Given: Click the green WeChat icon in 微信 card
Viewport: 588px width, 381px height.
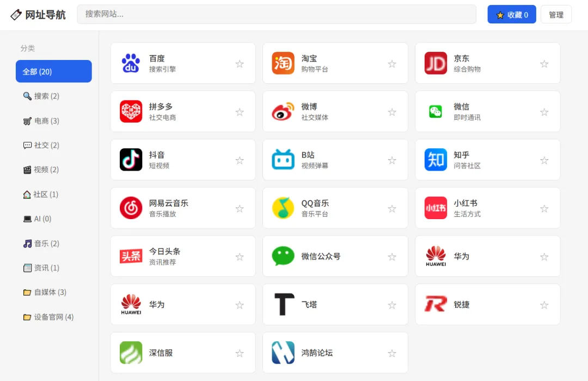Looking at the screenshot, I should click(x=436, y=112).
